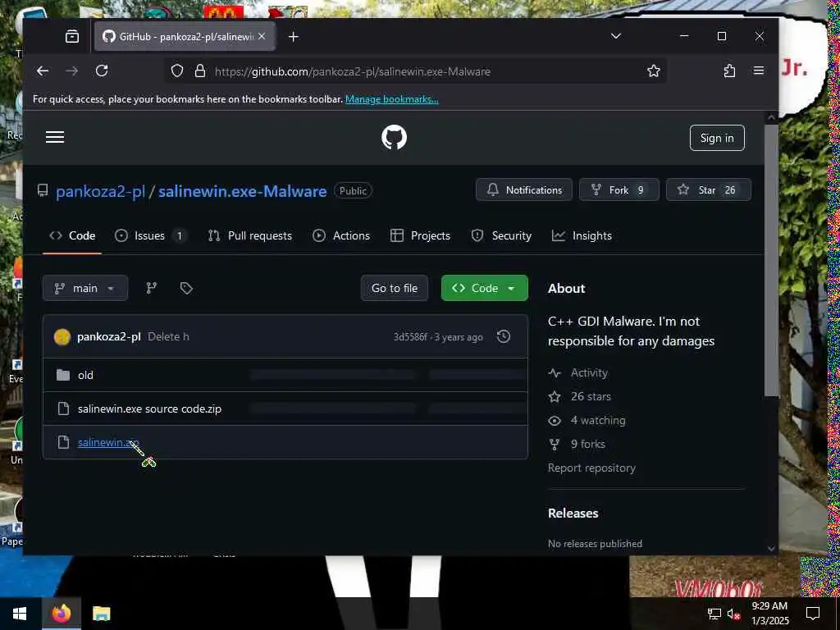Open the tracking protection shield
Screen dimensions: 840x630
pyautogui.click(x=177, y=71)
